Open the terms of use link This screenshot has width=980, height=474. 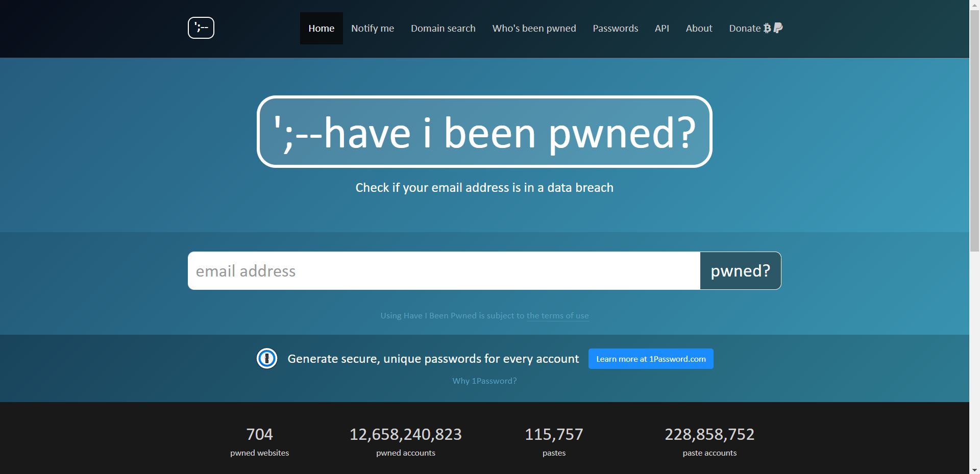click(x=557, y=316)
